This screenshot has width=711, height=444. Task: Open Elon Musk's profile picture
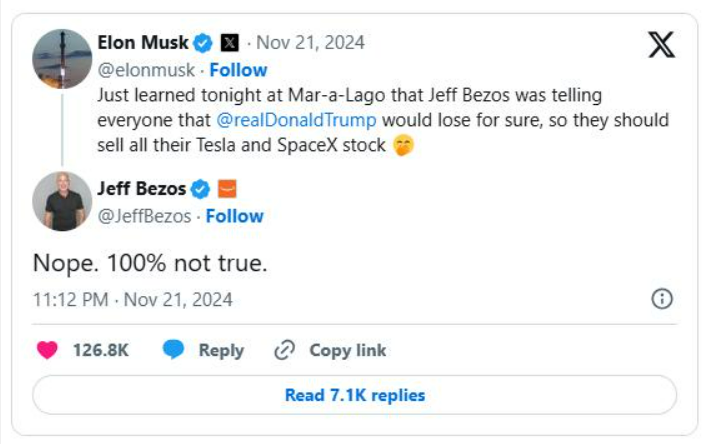pos(62,59)
